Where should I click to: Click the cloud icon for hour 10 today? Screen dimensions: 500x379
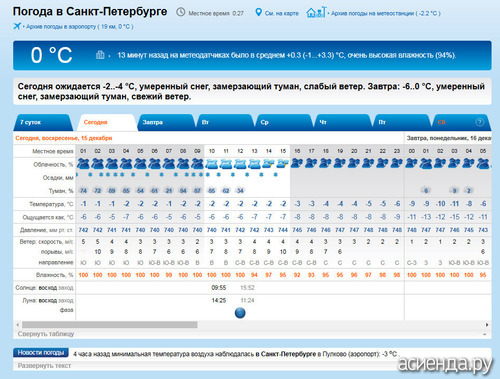click(x=212, y=164)
